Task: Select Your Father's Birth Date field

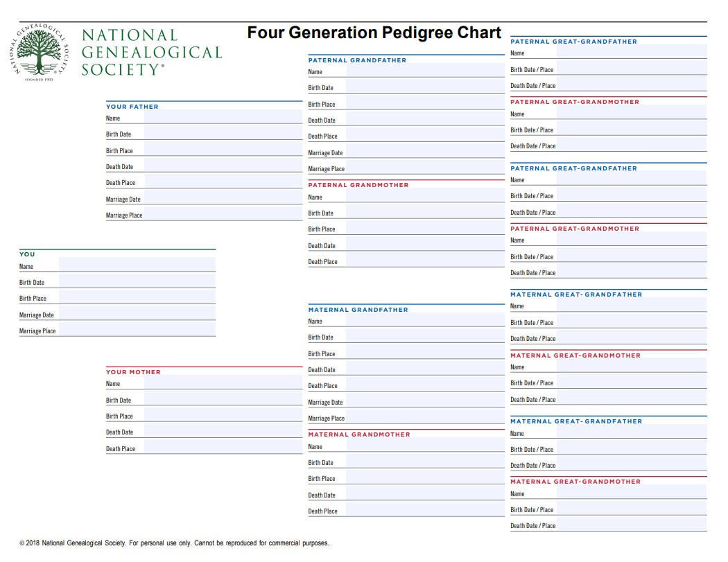Action: (x=223, y=133)
